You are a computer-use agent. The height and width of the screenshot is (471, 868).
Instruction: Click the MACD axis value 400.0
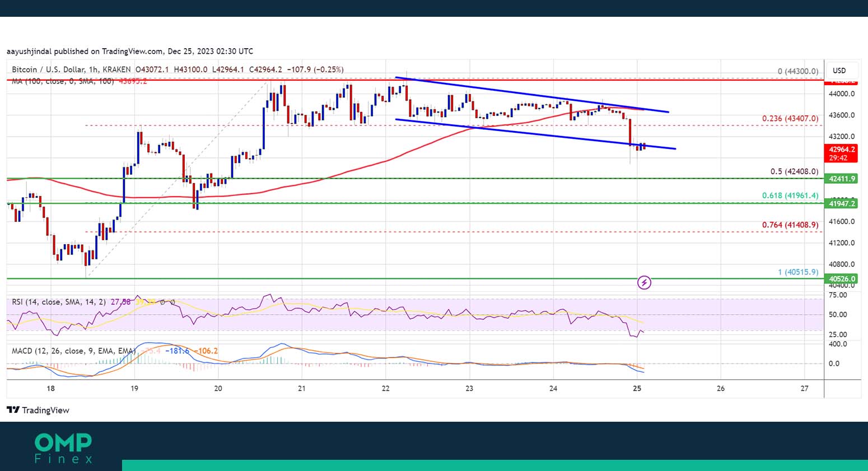838,344
